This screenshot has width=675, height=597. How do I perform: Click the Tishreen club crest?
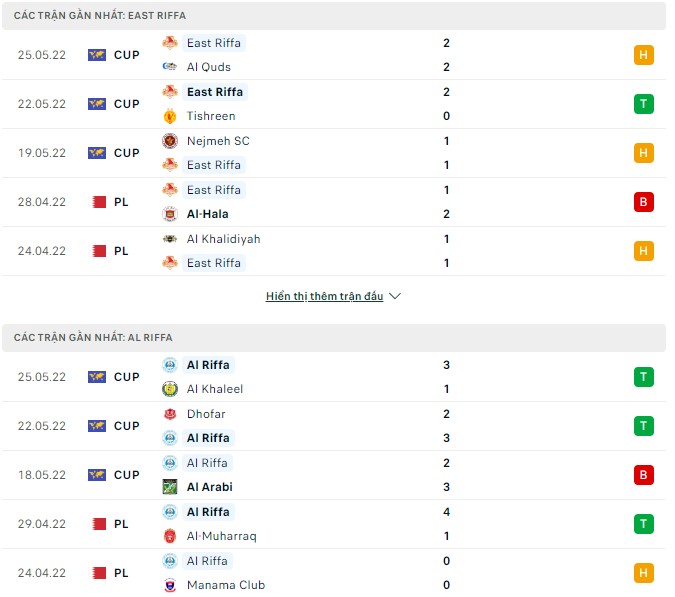click(x=170, y=116)
